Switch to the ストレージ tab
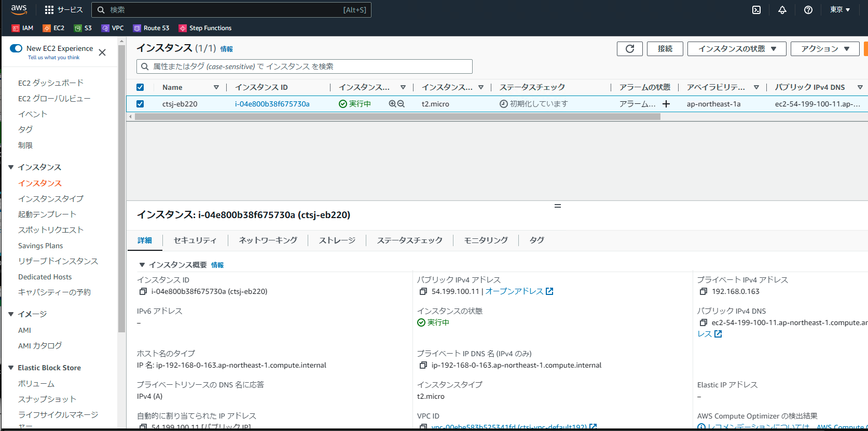This screenshot has height=431, width=868. pyautogui.click(x=337, y=240)
